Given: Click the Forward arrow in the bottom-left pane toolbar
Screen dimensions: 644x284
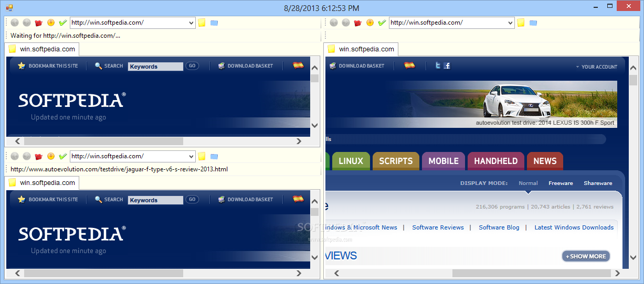Looking at the screenshot, I should (27, 156).
